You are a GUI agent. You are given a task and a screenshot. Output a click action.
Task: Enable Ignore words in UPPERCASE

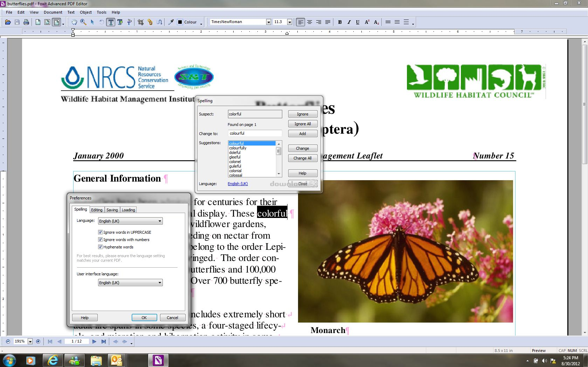coord(100,232)
